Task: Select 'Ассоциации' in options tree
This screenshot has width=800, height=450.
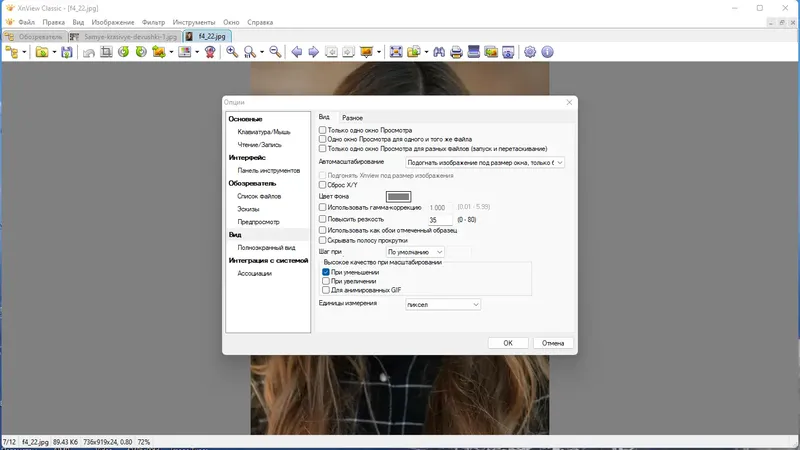Action: coord(254,273)
